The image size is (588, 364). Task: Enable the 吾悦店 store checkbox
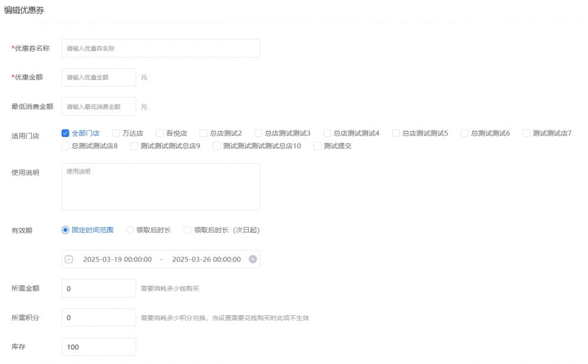(x=159, y=133)
